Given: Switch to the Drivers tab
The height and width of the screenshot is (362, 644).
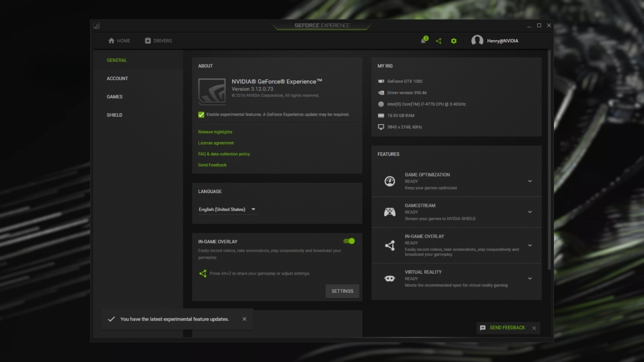Looking at the screenshot, I should [x=158, y=41].
